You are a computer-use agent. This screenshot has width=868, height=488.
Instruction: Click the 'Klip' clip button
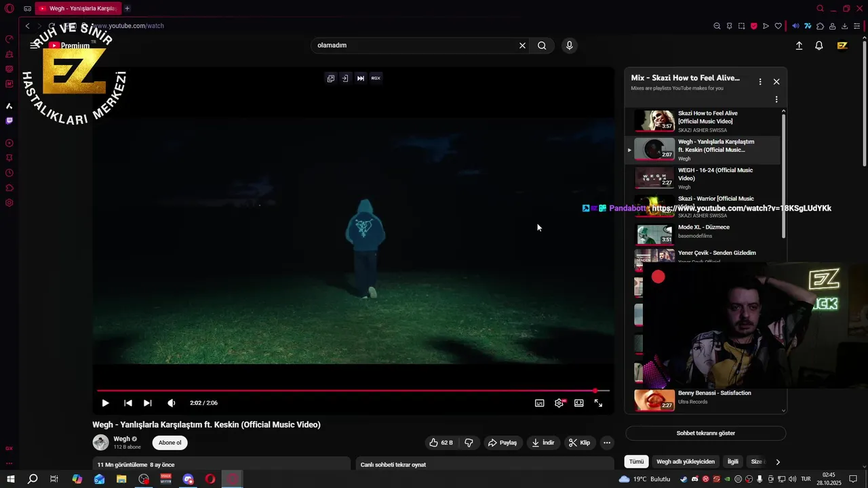(x=579, y=443)
